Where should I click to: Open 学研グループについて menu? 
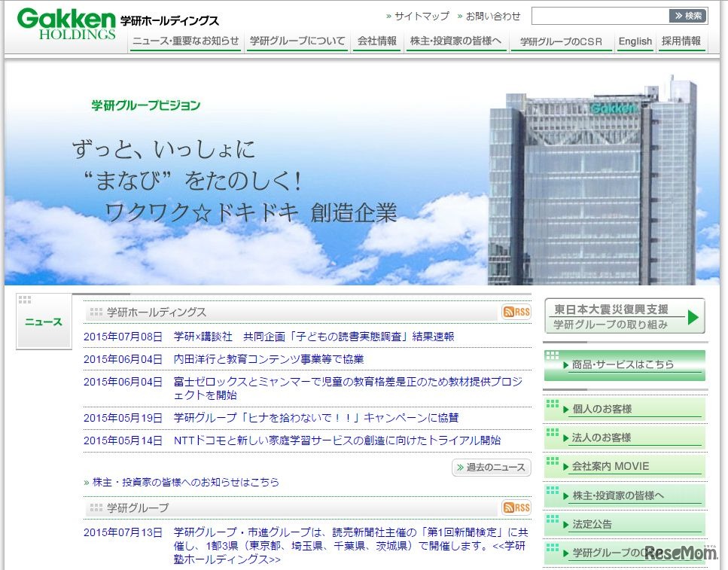pyautogui.click(x=297, y=41)
